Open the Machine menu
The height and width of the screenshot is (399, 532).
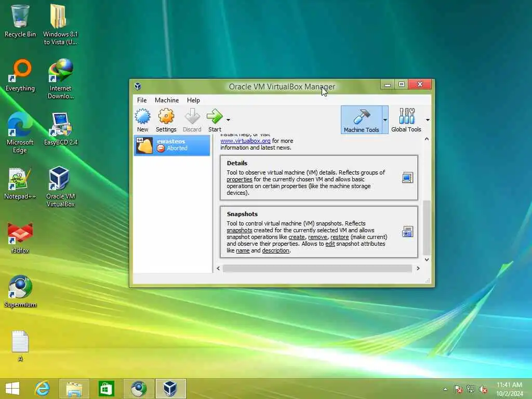167,100
